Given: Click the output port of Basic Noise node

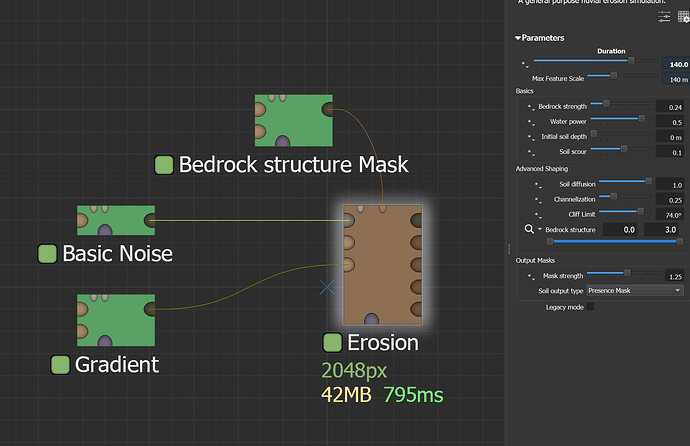Looking at the screenshot, I should coord(150,220).
